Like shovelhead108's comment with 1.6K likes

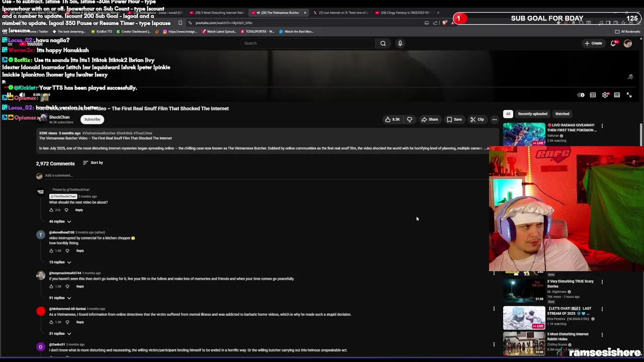click(51, 251)
